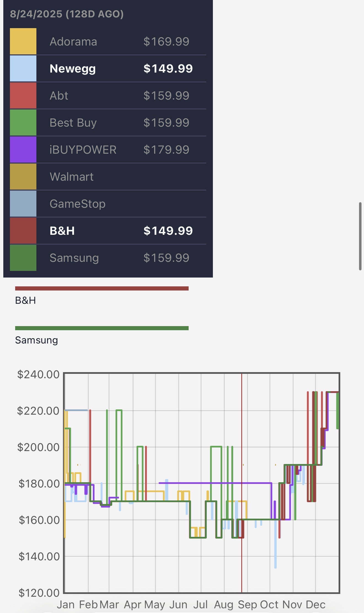
Task: Select the Best Buy retailer name
Action: tap(73, 123)
